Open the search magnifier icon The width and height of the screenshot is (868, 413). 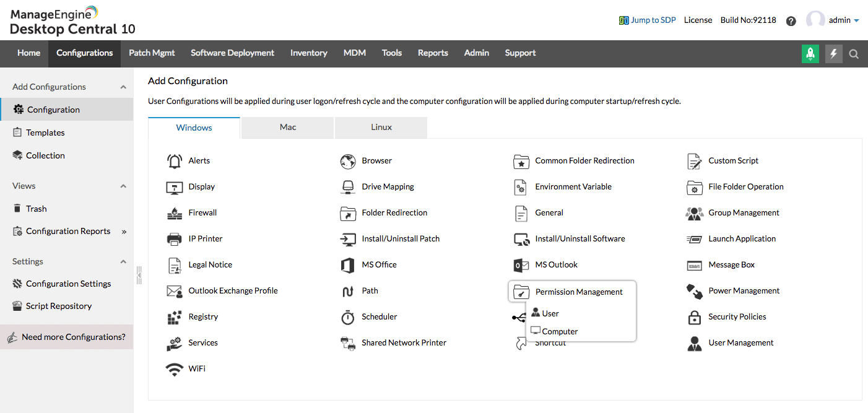(x=854, y=54)
